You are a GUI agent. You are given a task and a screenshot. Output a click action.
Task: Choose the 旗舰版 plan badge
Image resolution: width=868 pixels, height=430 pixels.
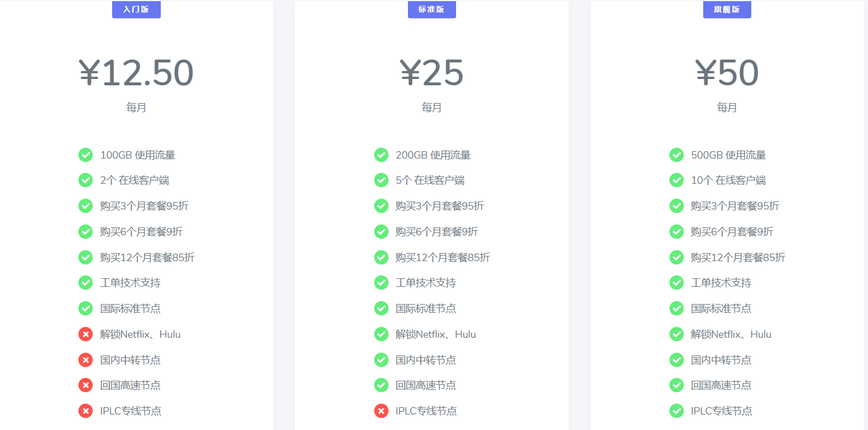pos(727,10)
